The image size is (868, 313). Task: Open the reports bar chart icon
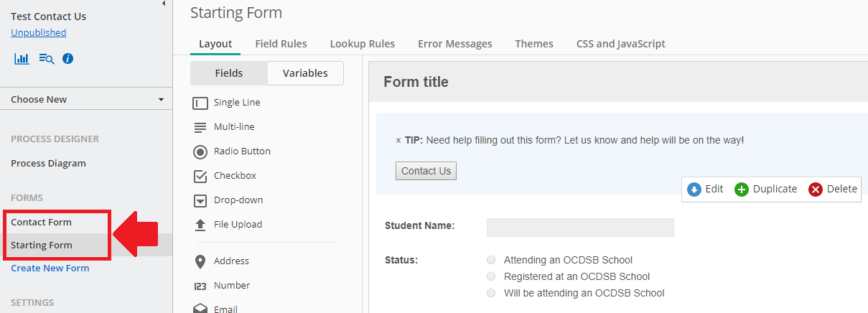22,59
